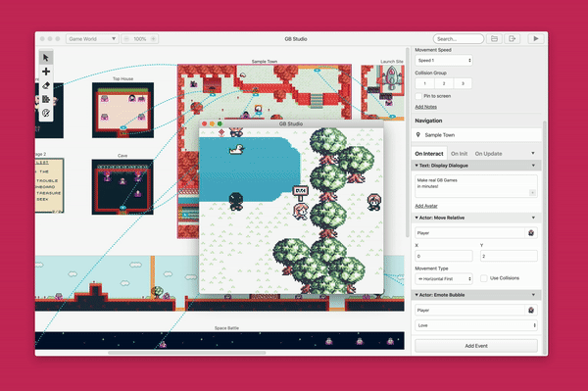This screenshot has width=588, height=391.
Task: Switch to the On Update tab
Action: (x=488, y=154)
